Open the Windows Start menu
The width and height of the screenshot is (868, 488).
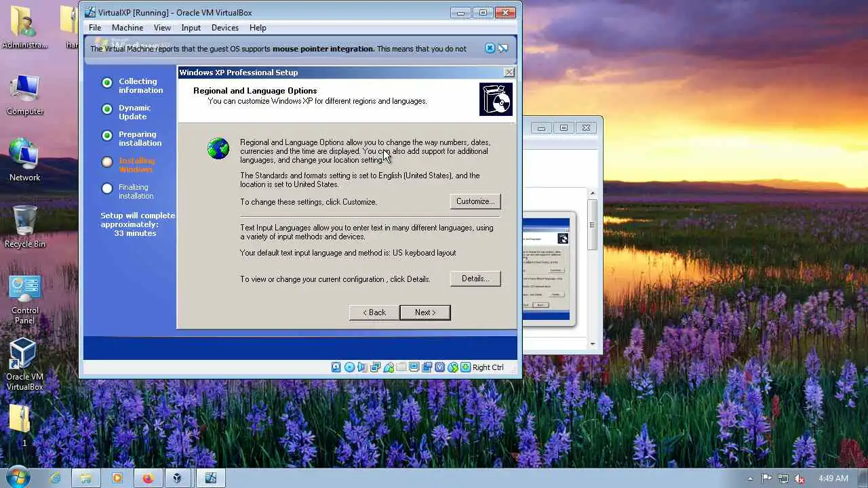pos(18,477)
